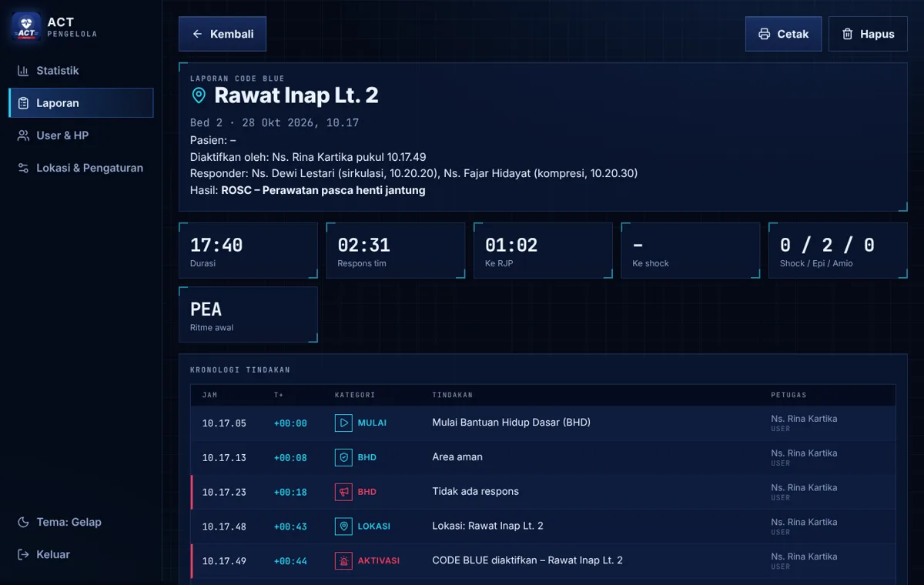Click the pin icon in the LOKASI row
This screenshot has height=585, width=924.
tap(343, 526)
